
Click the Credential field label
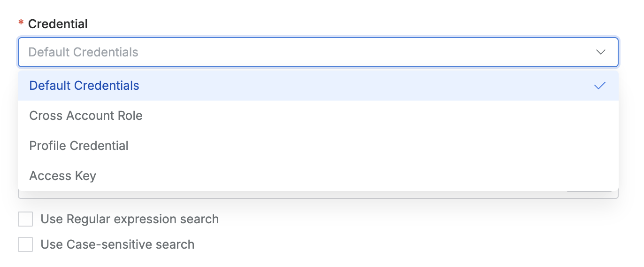click(58, 24)
